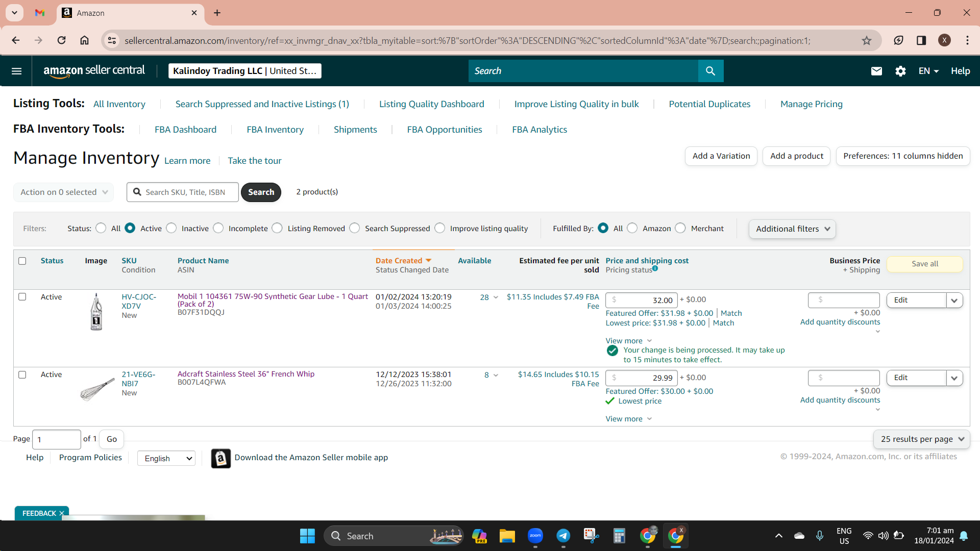
Task: Open the FBA Dashboard
Action: (x=186, y=130)
